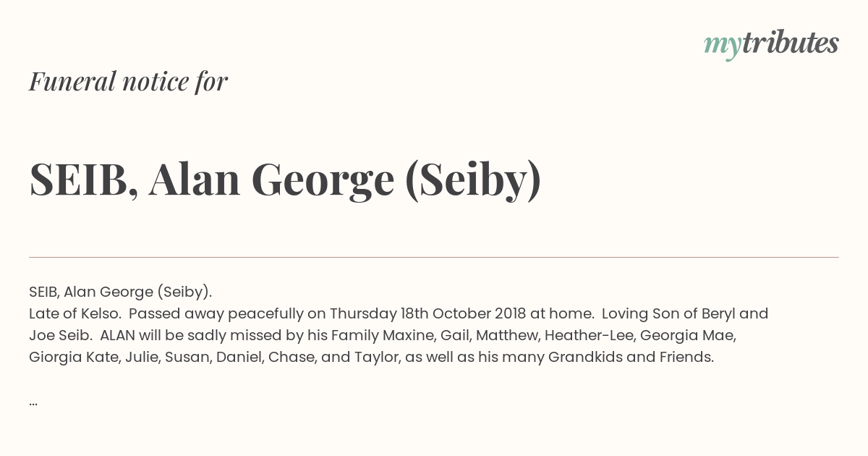Click the "tributes" part of logo

[791, 43]
